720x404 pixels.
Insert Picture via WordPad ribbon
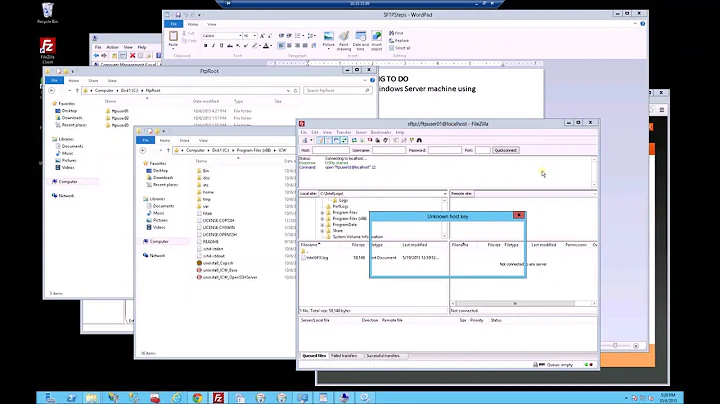pos(329,39)
